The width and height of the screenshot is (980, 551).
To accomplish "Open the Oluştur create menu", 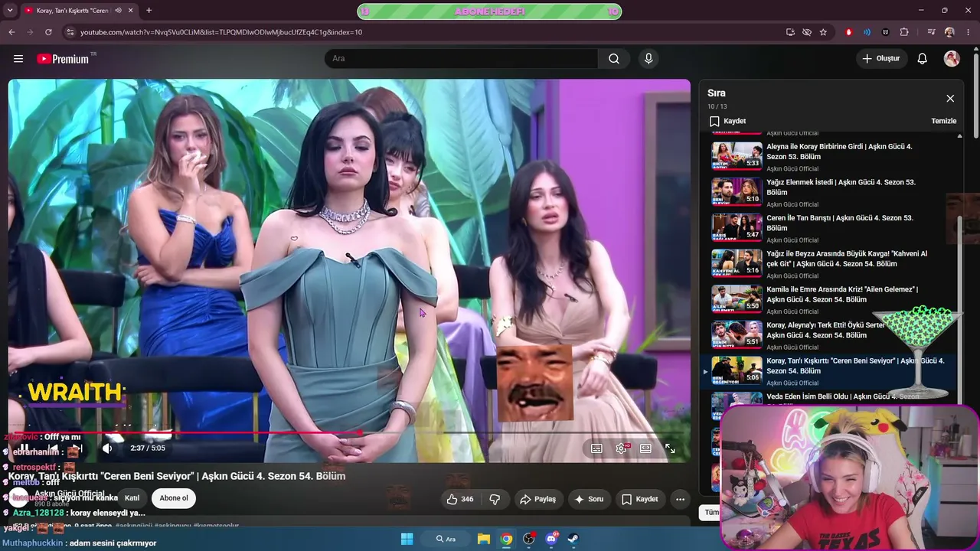I will [x=881, y=59].
